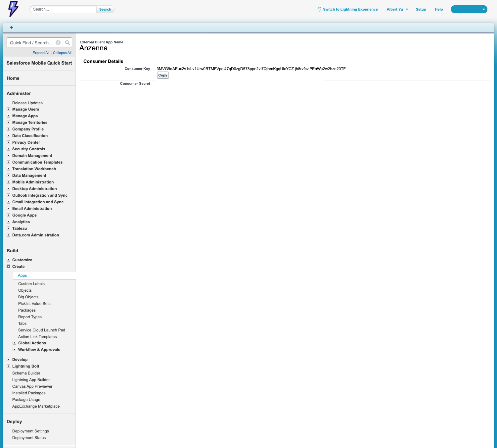The height and width of the screenshot is (448, 497).
Task: Open the Albert Yu user menu
Action: [x=397, y=9]
